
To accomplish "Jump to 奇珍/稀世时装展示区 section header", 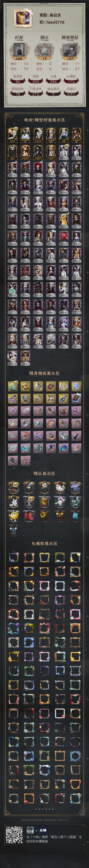I will (x=44, y=120).
